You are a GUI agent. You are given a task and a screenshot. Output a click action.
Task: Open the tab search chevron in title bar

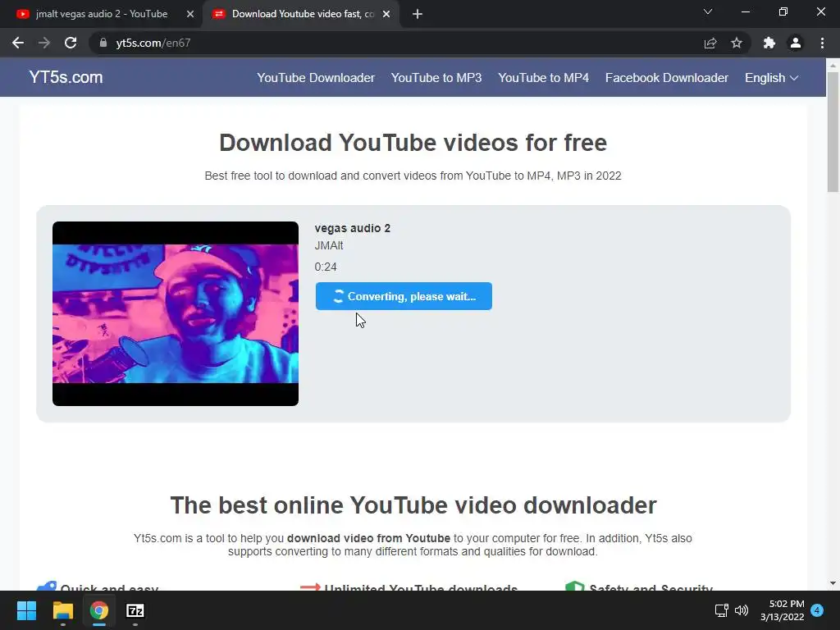pyautogui.click(x=708, y=11)
